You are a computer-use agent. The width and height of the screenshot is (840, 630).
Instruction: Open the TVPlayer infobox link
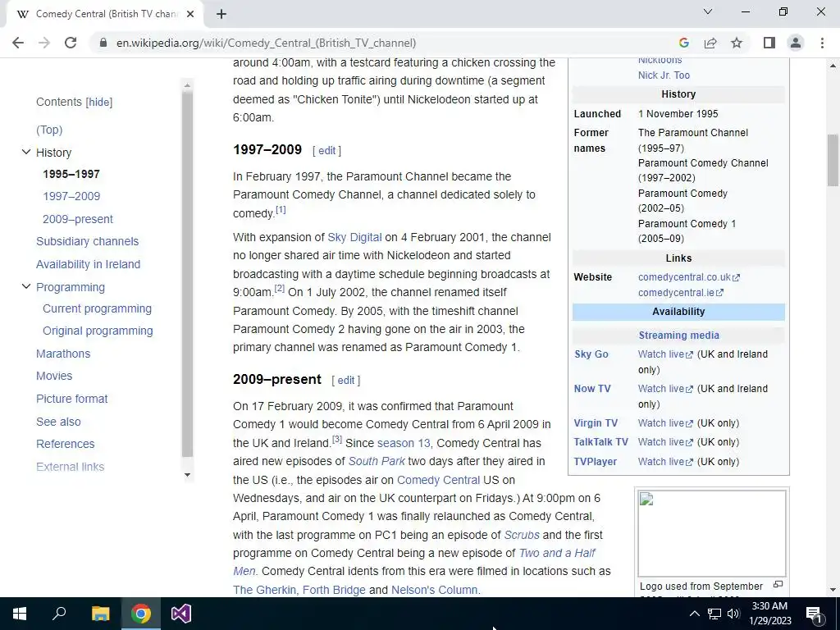point(596,462)
